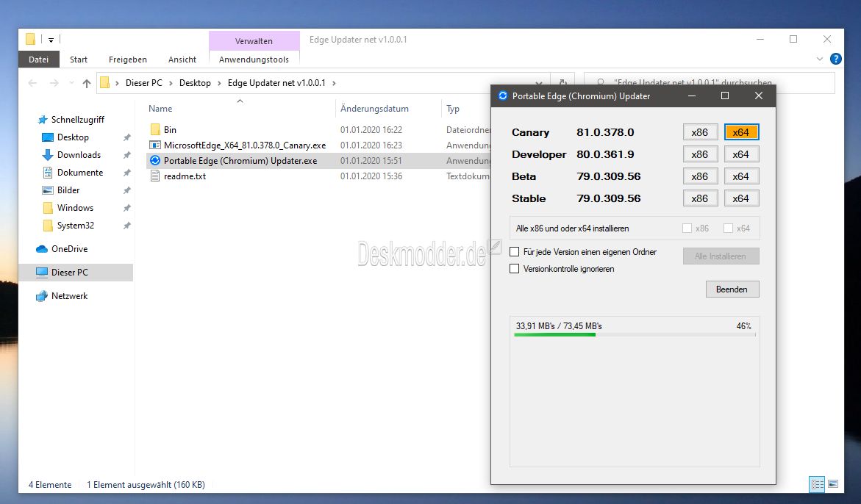Screen dimensions: 861x504
Task: Download Developer x86 build
Action: 700,154
